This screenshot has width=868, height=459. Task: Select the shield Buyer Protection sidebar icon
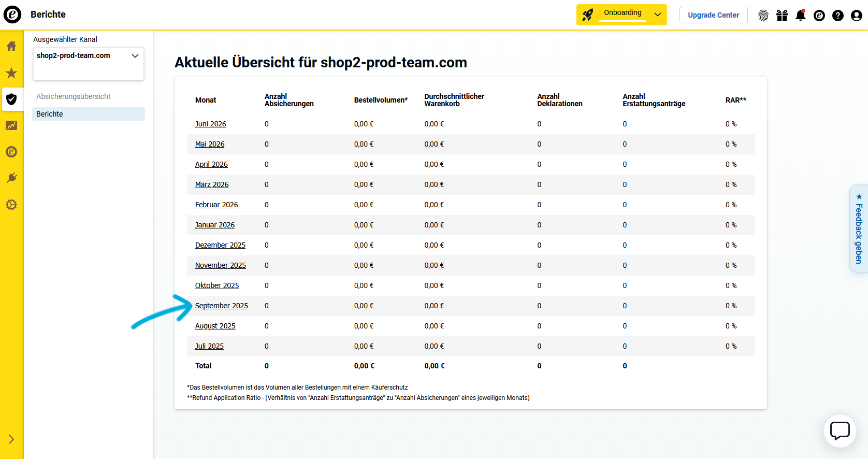pos(11,99)
